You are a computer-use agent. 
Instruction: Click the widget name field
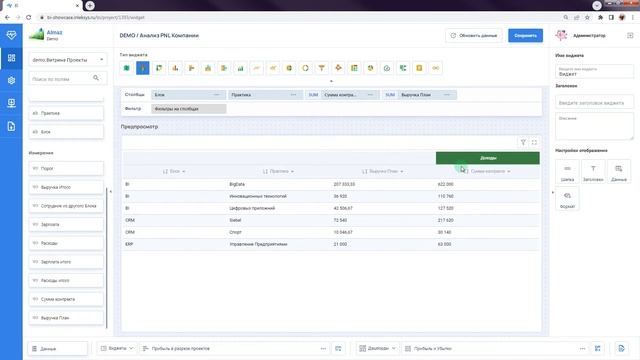594,71
